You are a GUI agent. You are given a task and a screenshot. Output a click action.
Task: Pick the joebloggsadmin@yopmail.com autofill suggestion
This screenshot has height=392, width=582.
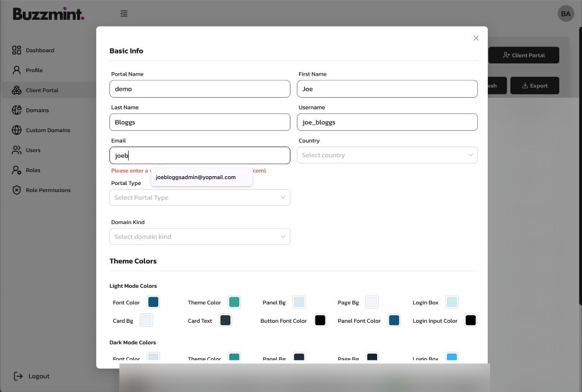[201, 177]
